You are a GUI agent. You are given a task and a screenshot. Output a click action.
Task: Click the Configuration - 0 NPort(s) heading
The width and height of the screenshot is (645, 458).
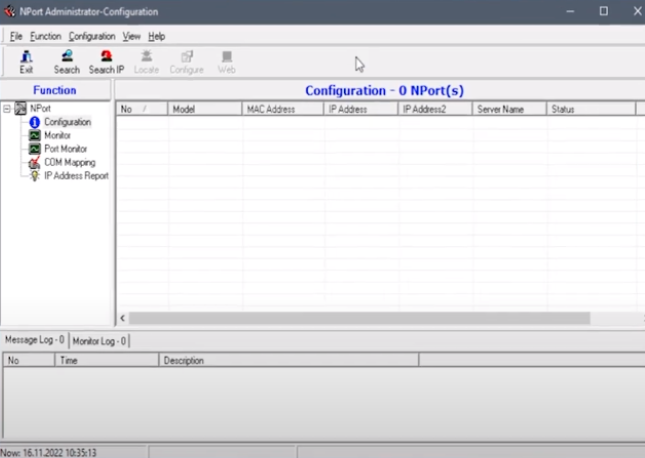(x=384, y=91)
